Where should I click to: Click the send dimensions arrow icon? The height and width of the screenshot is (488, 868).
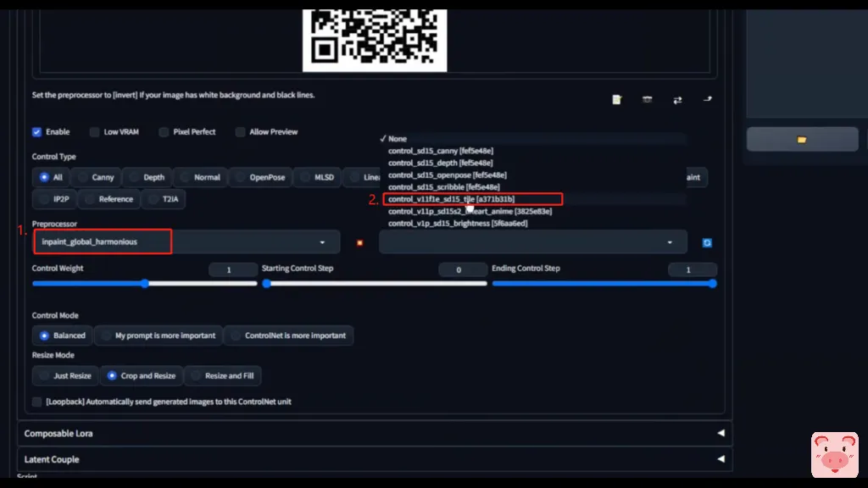coord(708,100)
